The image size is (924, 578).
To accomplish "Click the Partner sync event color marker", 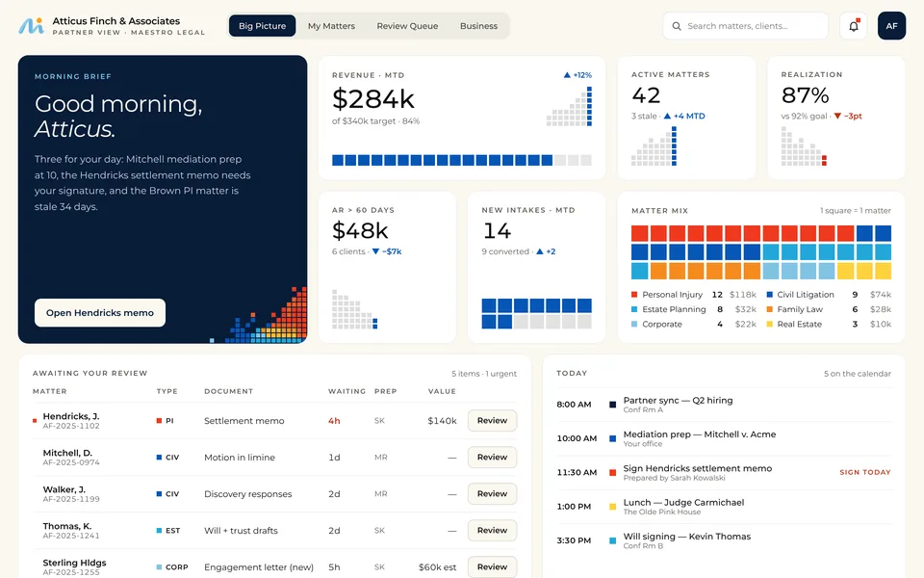I will tap(612, 405).
